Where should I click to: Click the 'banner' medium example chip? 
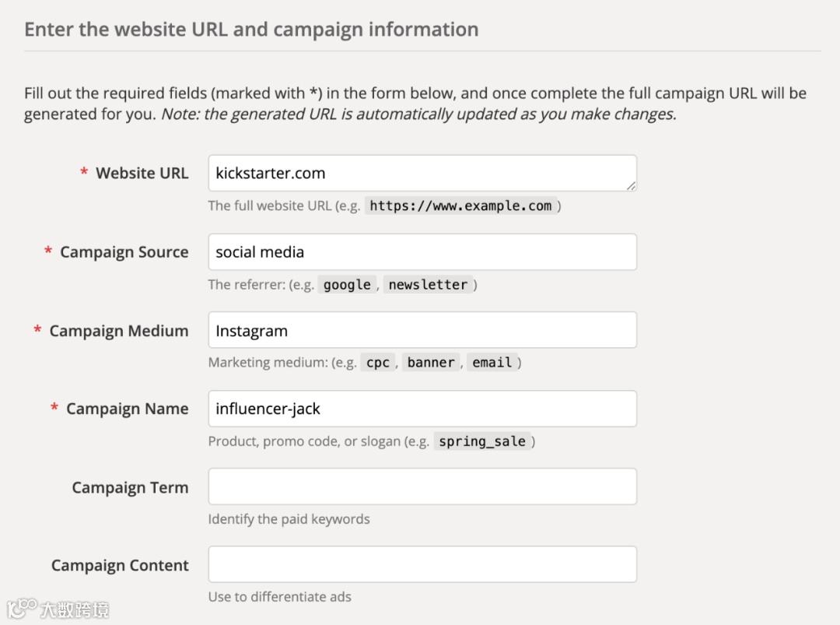[x=431, y=363]
